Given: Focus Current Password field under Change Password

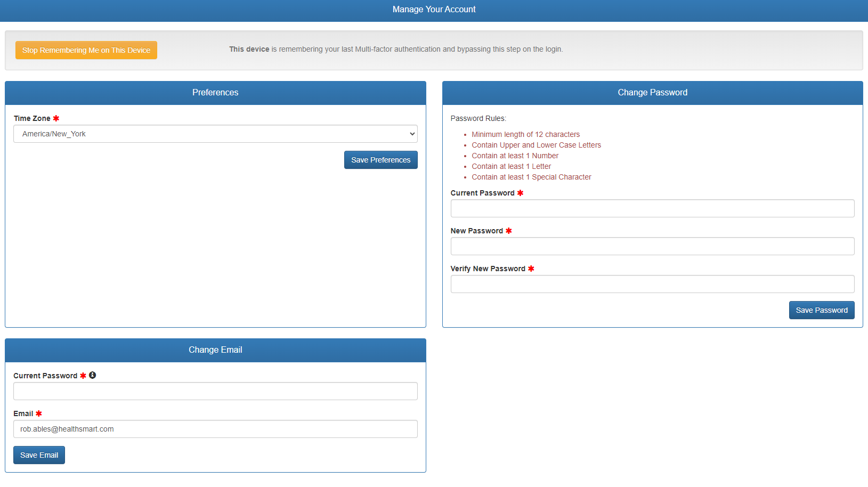Looking at the screenshot, I should point(652,208).
